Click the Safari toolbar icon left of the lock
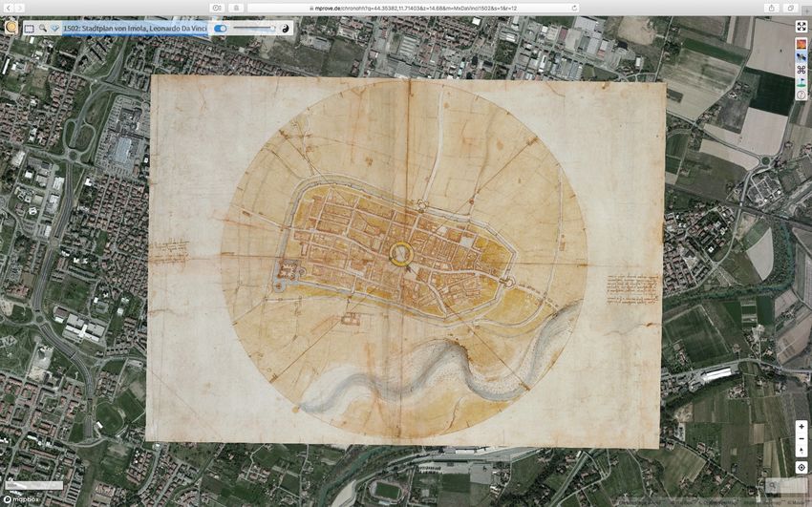 pos(217,8)
